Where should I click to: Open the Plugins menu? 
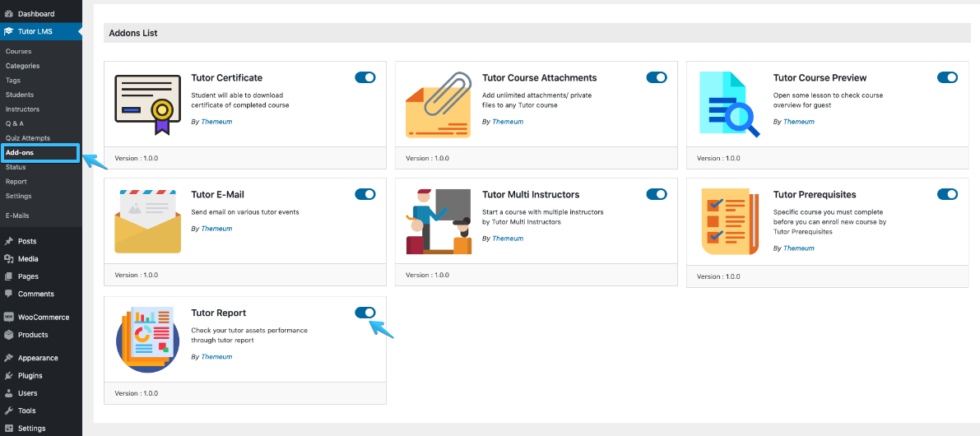(x=30, y=375)
